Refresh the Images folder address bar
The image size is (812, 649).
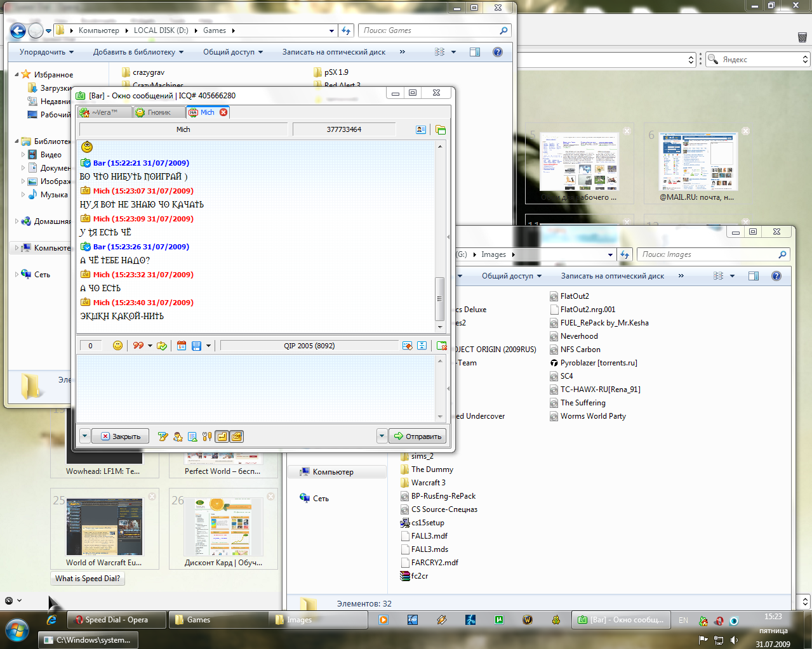(625, 254)
